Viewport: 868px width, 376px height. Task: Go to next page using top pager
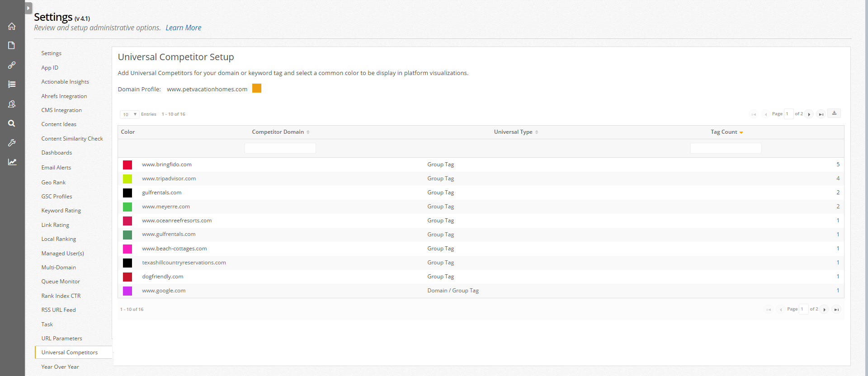[x=809, y=114]
